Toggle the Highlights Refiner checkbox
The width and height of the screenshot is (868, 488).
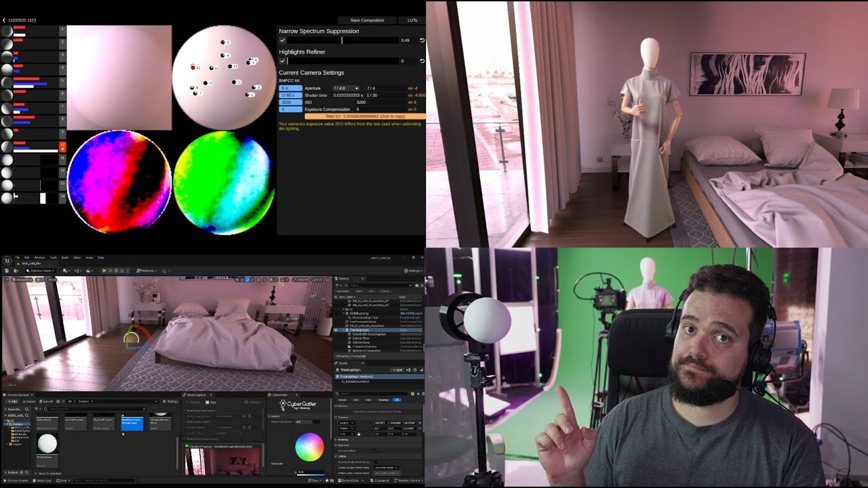282,61
